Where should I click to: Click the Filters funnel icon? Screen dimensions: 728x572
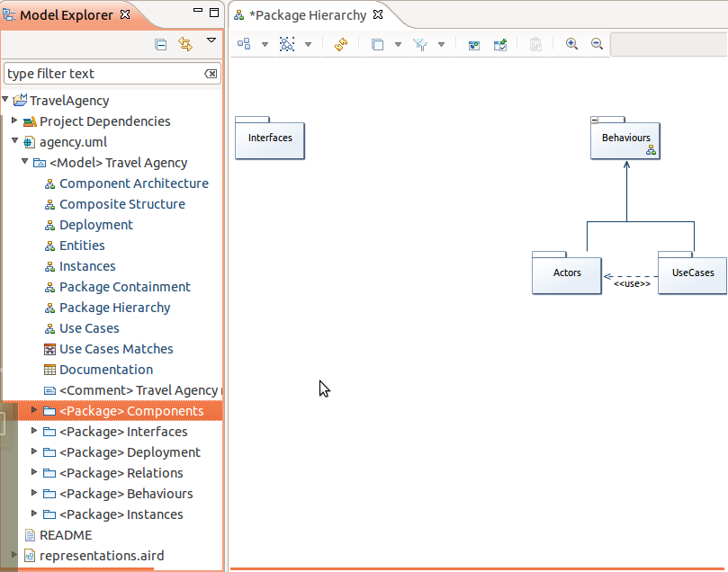click(420, 45)
